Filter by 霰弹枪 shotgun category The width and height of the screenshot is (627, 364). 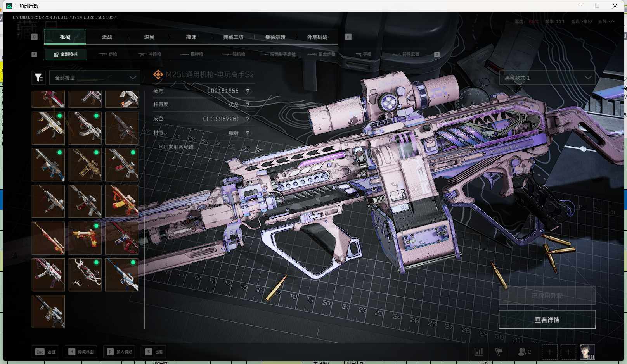[x=192, y=54]
